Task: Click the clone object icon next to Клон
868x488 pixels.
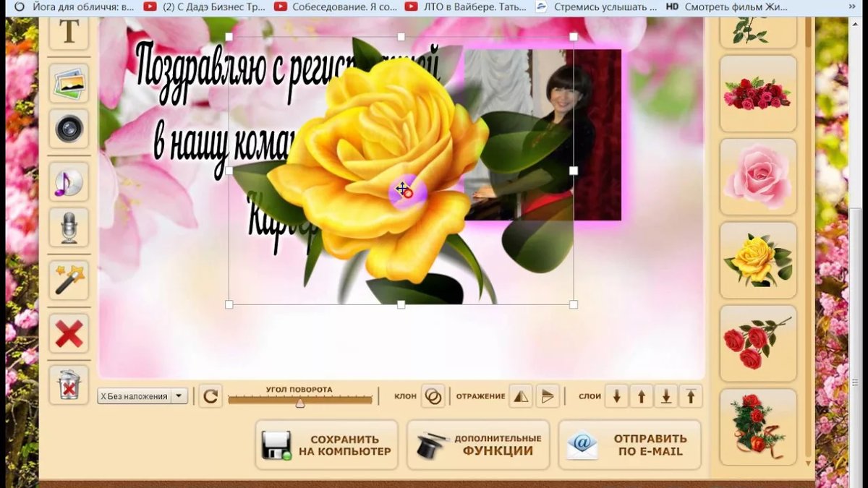Action: [433, 396]
